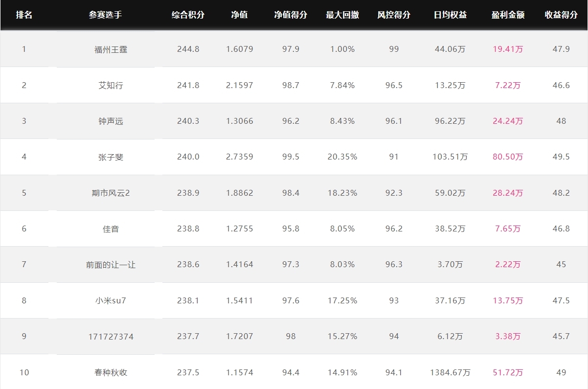Screen dimensions: 588x389
Task: Select the 最大回撤 column header
Action: pyautogui.click(x=342, y=15)
